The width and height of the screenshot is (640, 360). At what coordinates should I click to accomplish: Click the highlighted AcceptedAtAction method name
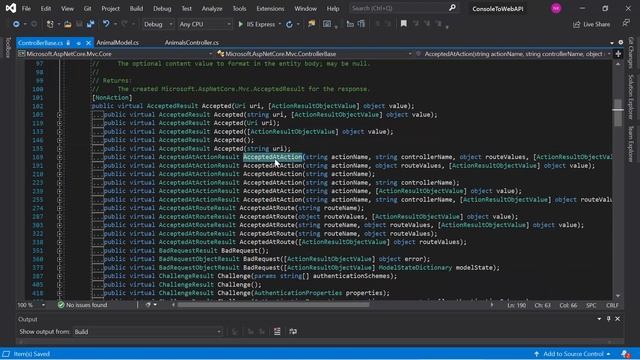click(273, 157)
